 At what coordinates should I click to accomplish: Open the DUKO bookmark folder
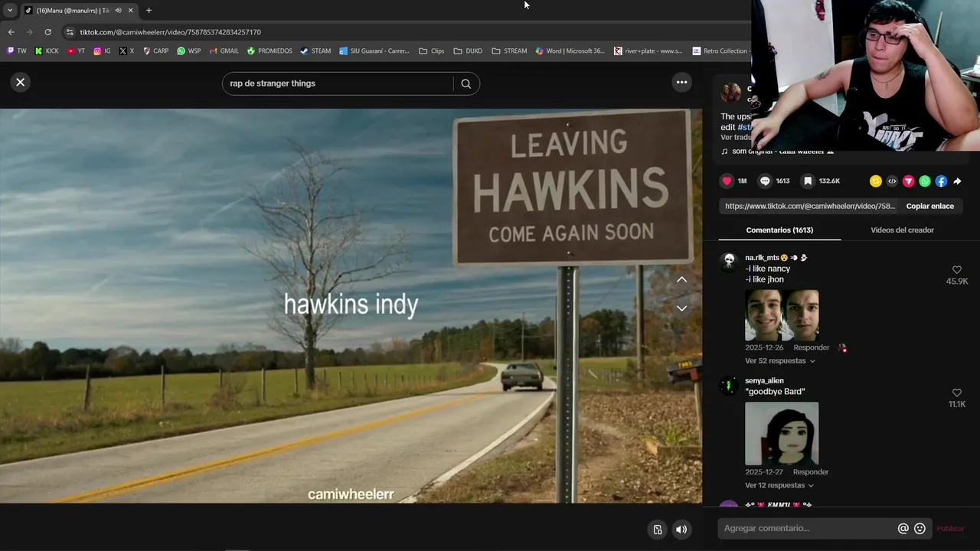[468, 51]
